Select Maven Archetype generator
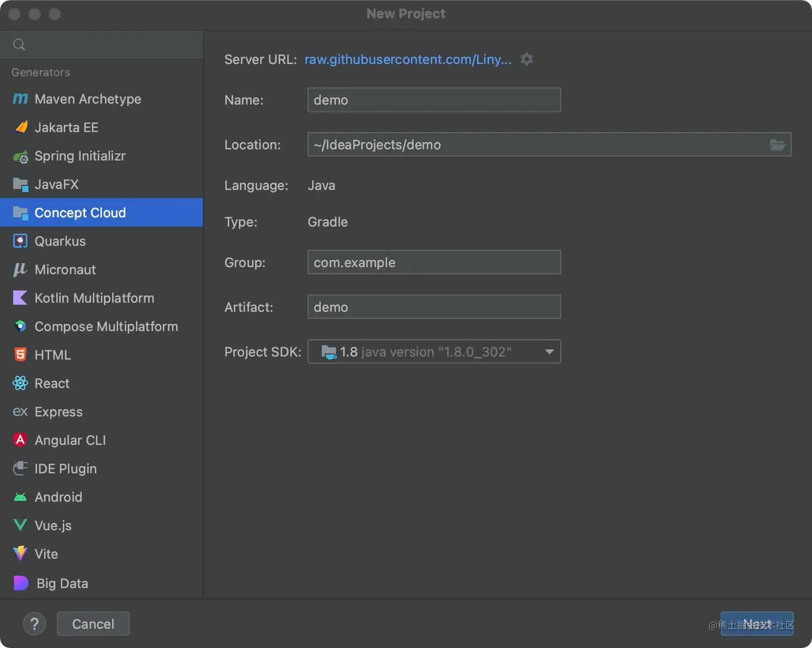This screenshot has height=648, width=812. click(x=102, y=99)
